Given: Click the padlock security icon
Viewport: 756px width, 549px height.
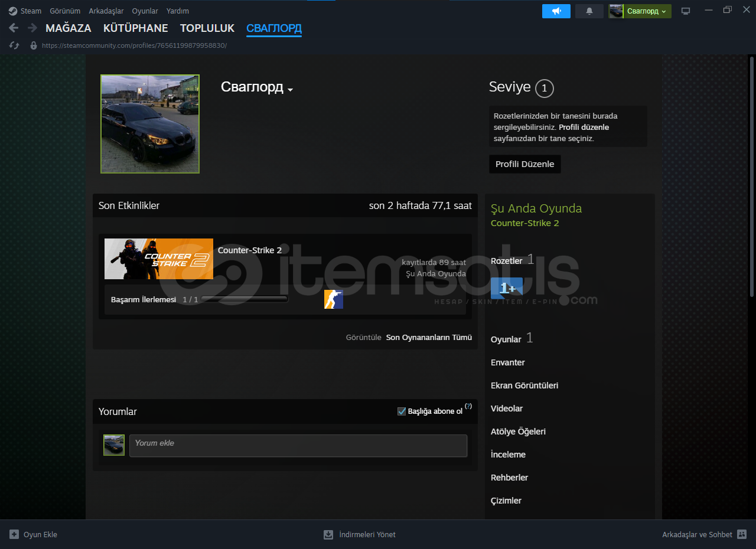Looking at the screenshot, I should tap(34, 45).
